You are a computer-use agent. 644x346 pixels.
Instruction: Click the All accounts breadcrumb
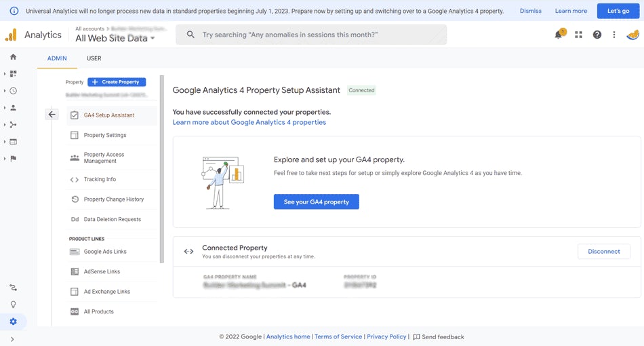pos(89,28)
